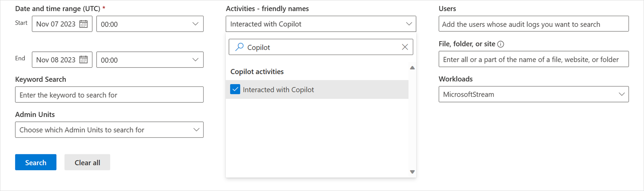Open the Admin Units dropdown
This screenshot has height=191, width=644.
point(196,130)
